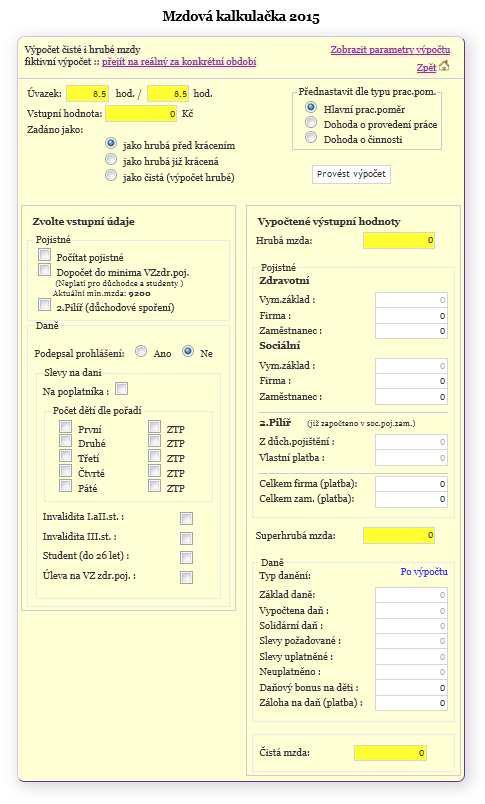Click Sociální Firma value field
485x804 pixels.
(411, 381)
